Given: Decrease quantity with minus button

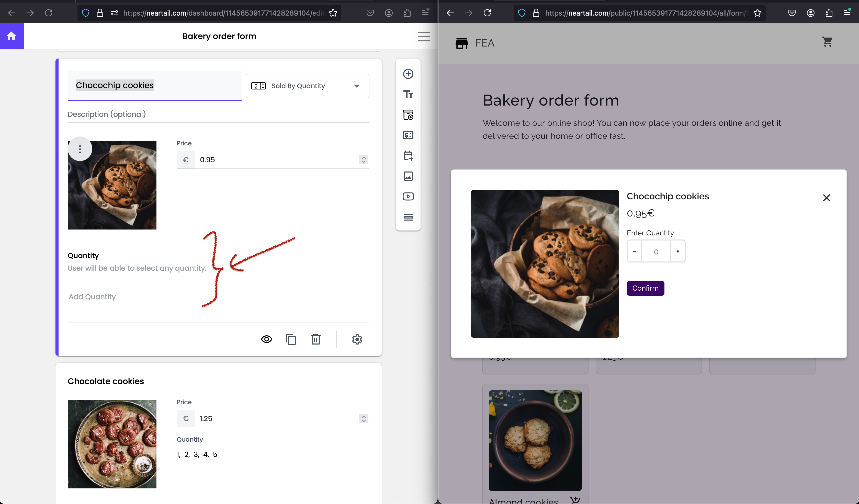Looking at the screenshot, I should (x=634, y=251).
